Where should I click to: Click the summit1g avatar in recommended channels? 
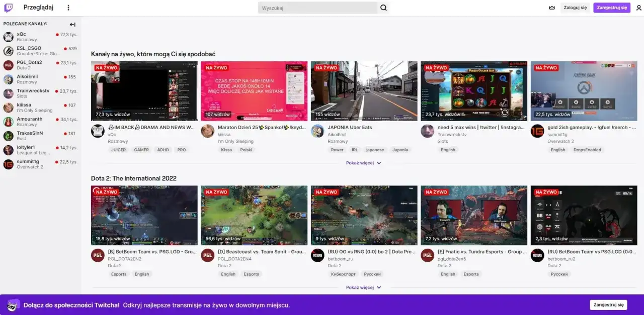click(x=8, y=164)
